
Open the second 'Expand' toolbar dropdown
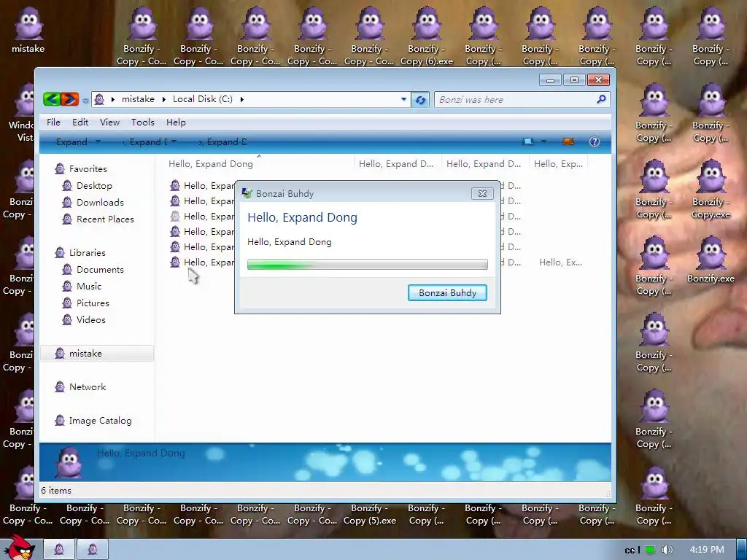pos(149,142)
